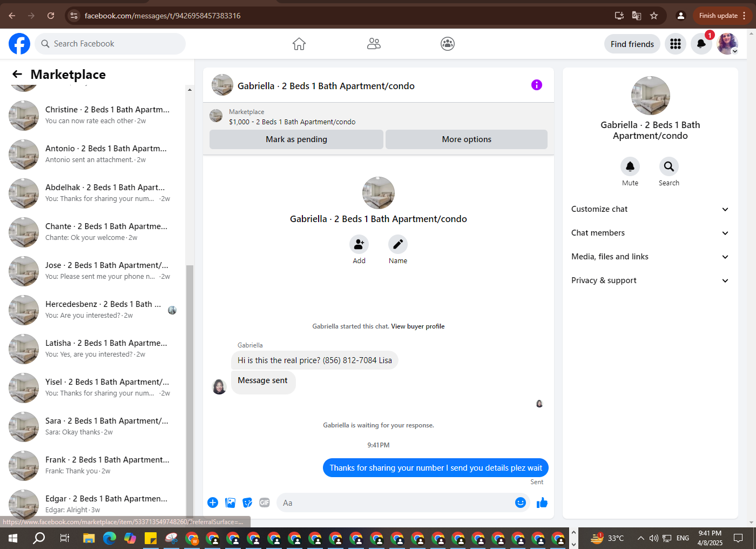
Task: Click the Name edit pencil icon
Action: tap(398, 245)
